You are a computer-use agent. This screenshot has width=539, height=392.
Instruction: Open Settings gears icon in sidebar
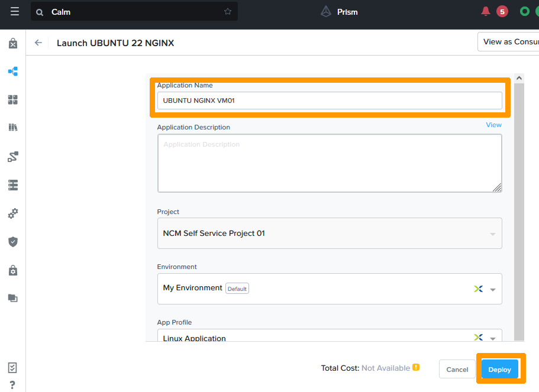point(13,213)
